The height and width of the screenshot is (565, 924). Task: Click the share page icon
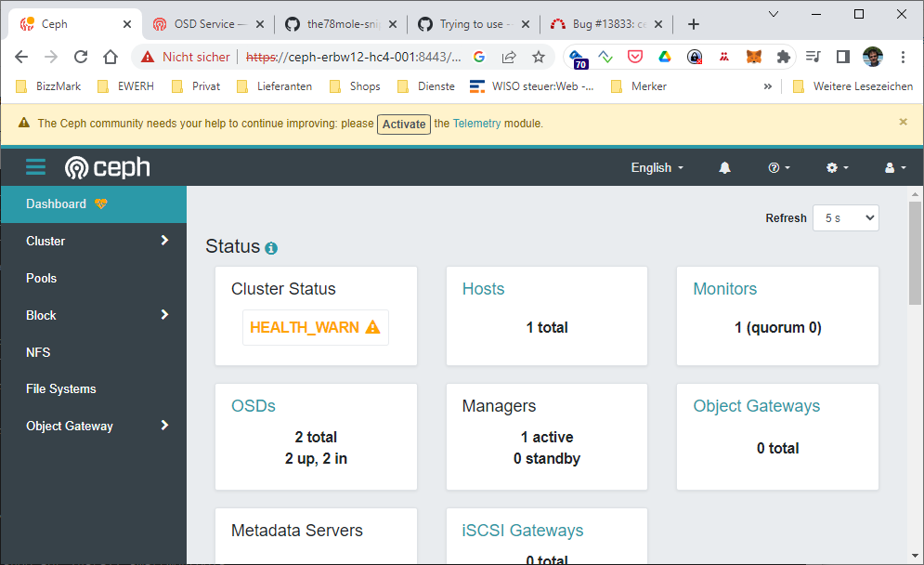pos(509,57)
